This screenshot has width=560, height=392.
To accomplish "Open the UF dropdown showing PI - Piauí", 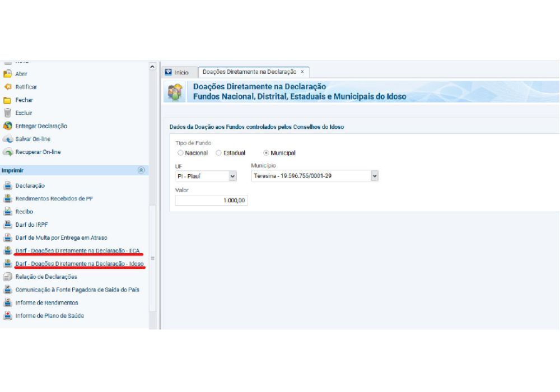I will tap(233, 176).
